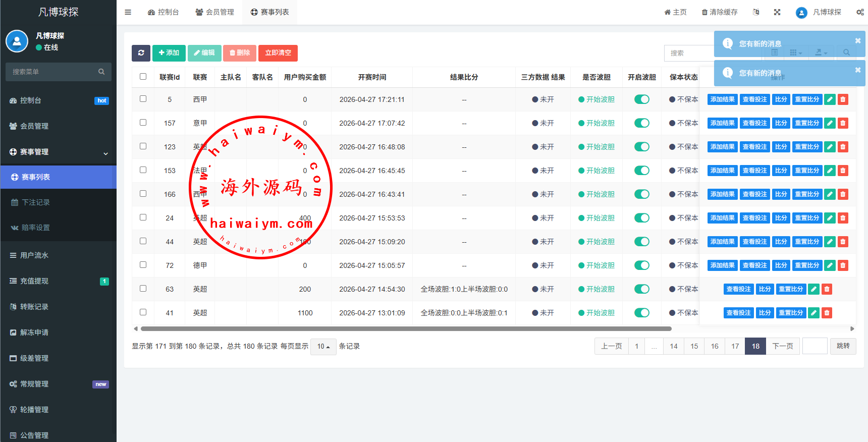The image size is (868, 442).
Task: Click green edit pencil icon for league 5 row
Action: [830, 100]
